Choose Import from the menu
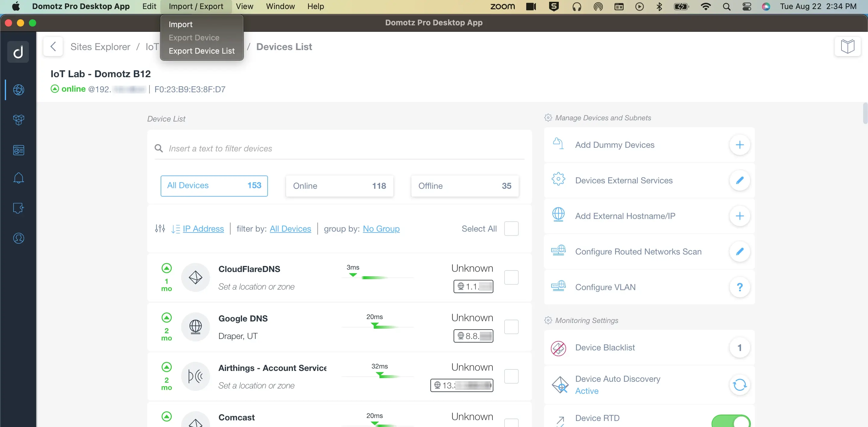The width and height of the screenshot is (868, 427). click(202, 24)
